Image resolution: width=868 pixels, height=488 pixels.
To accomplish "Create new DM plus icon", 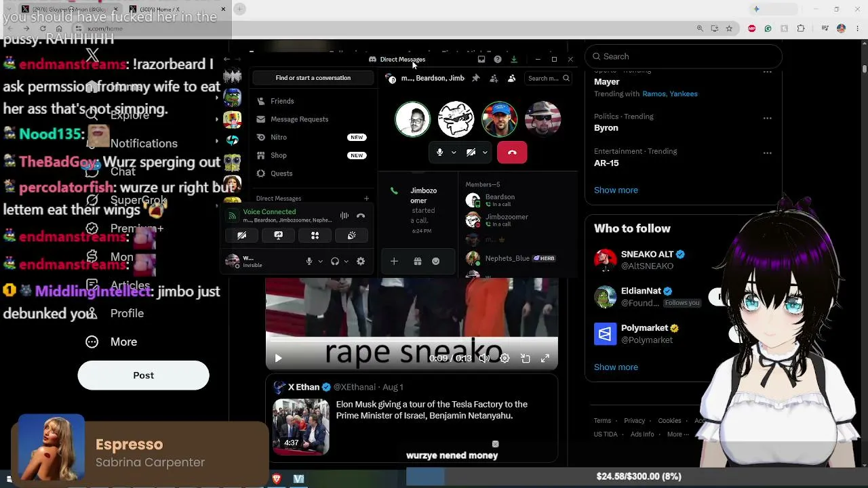I will [x=366, y=199].
